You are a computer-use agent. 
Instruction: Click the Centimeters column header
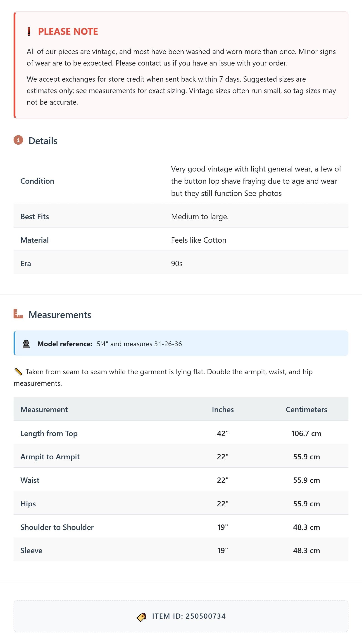pos(306,409)
